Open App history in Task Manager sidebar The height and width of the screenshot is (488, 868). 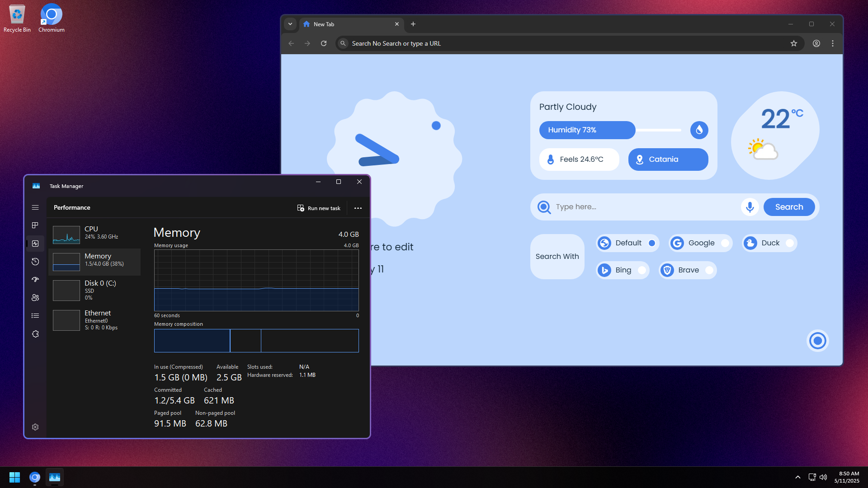point(35,262)
